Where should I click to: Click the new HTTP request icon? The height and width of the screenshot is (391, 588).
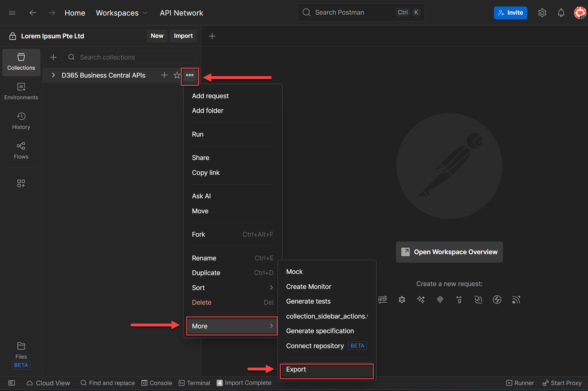[383, 300]
